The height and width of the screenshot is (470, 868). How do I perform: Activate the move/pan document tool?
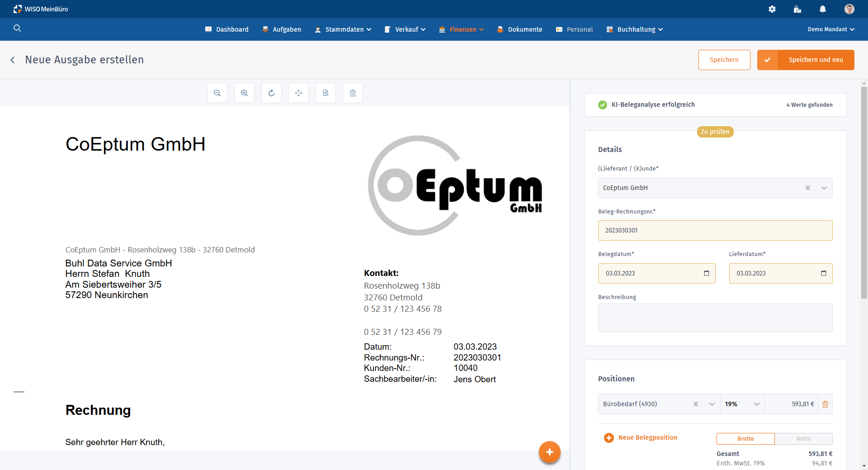click(x=299, y=93)
